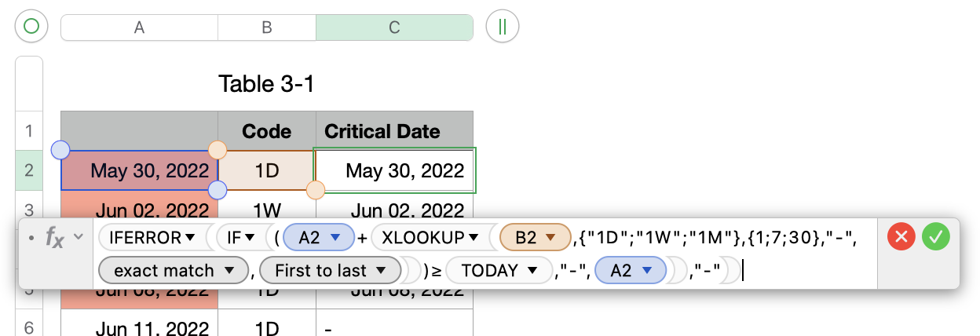
Task: Click the row 2 header
Action: click(29, 170)
